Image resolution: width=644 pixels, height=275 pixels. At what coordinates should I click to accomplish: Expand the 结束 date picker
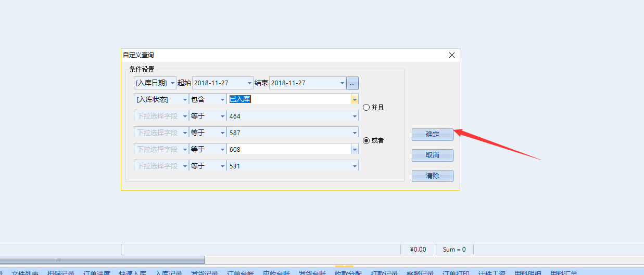(342, 83)
